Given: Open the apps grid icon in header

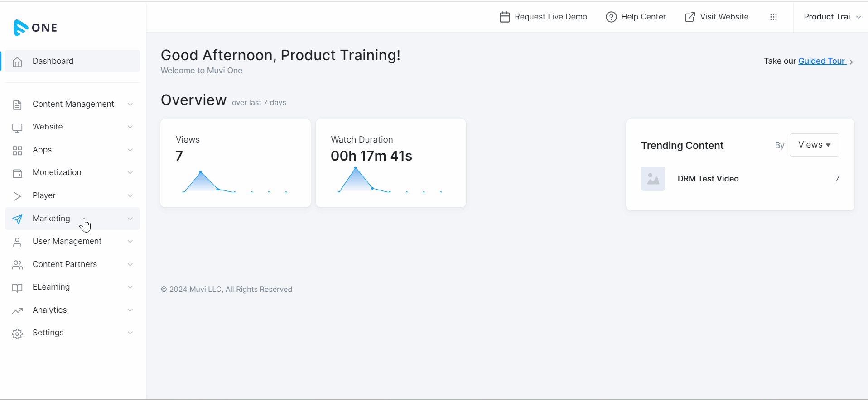Looking at the screenshot, I should pos(773,17).
